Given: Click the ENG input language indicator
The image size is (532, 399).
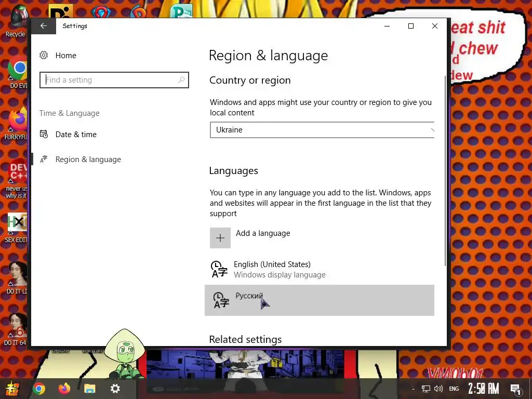Looking at the screenshot, I should pyautogui.click(x=454, y=389).
